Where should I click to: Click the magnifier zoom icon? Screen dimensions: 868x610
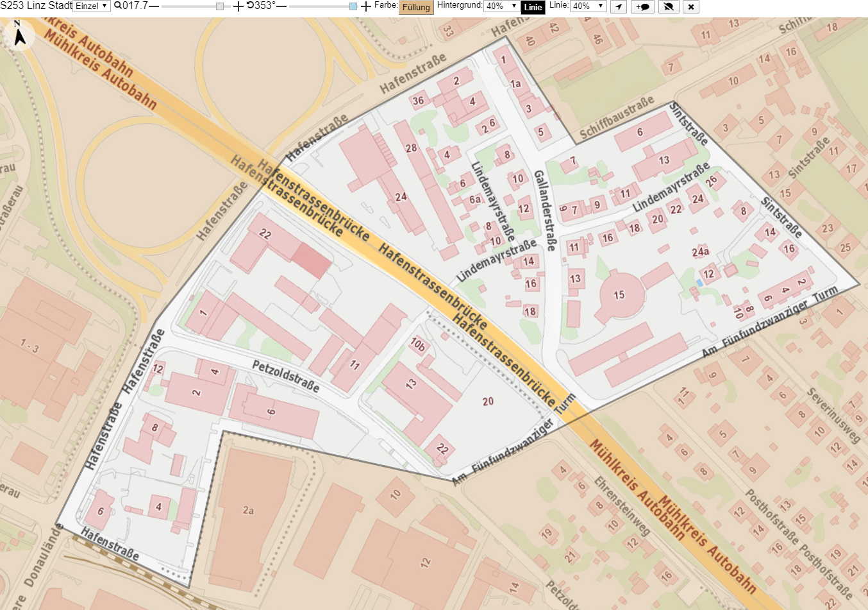pos(118,6)
